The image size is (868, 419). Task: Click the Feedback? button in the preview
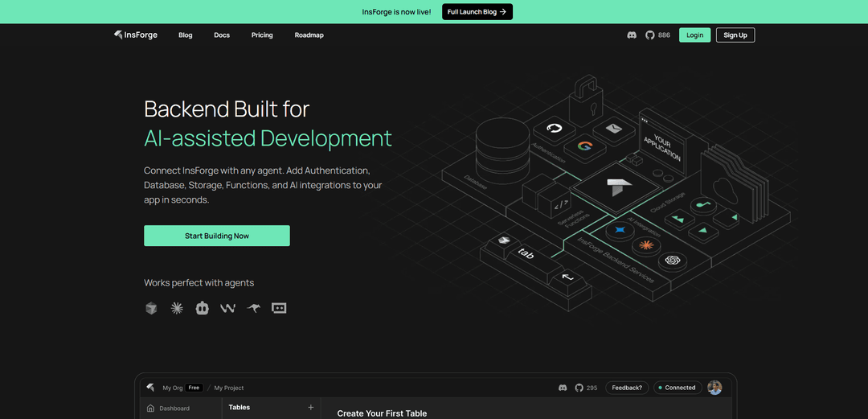[627, 388]
